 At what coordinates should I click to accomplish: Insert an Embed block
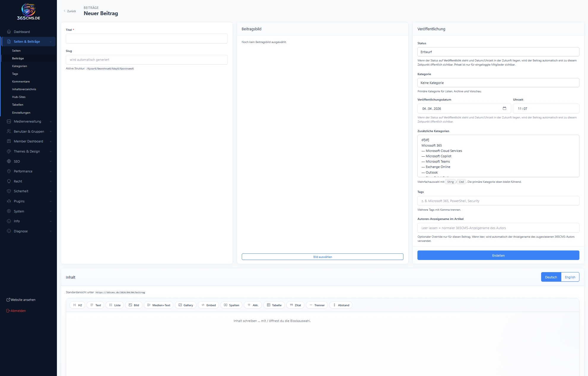click(x=208, y=305)
